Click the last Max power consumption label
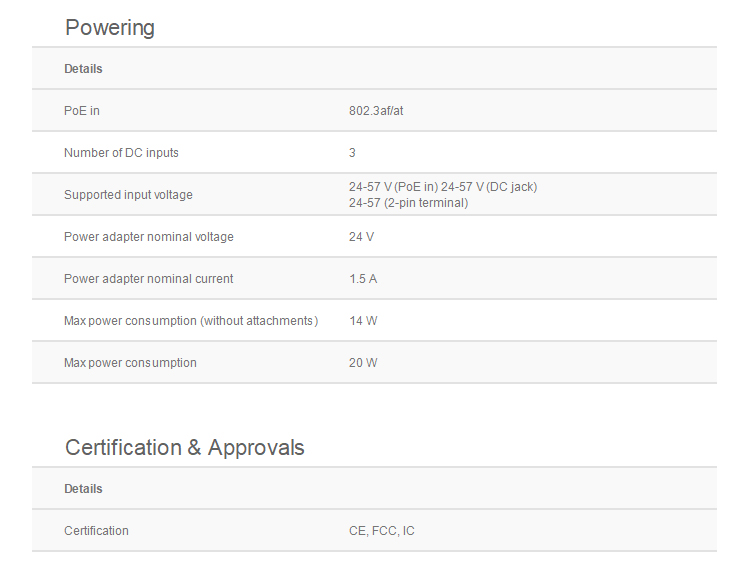 (x=130, y=363)
